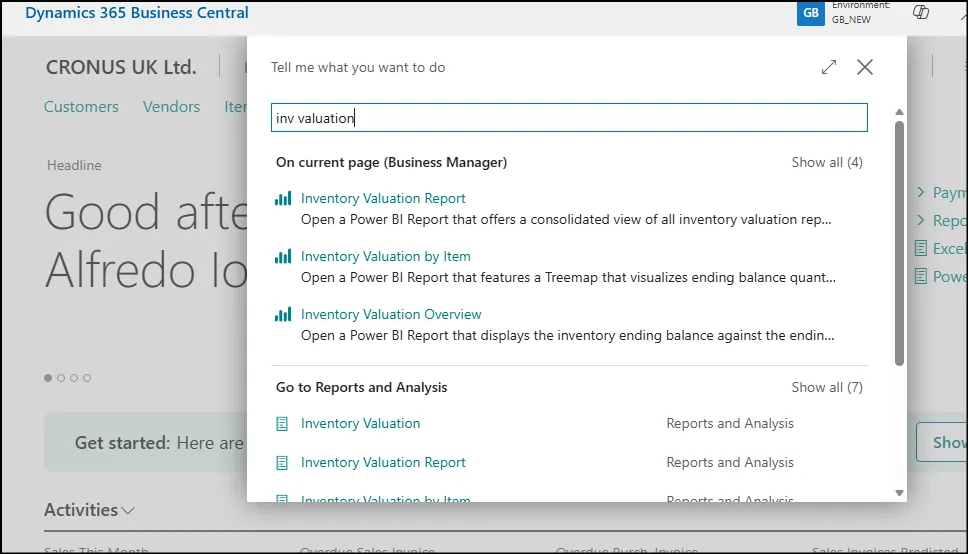The width and height of the screenshot is (968, 554).
Task: Click the On current page (Business Manager) heading
Action: pos(391,162)
